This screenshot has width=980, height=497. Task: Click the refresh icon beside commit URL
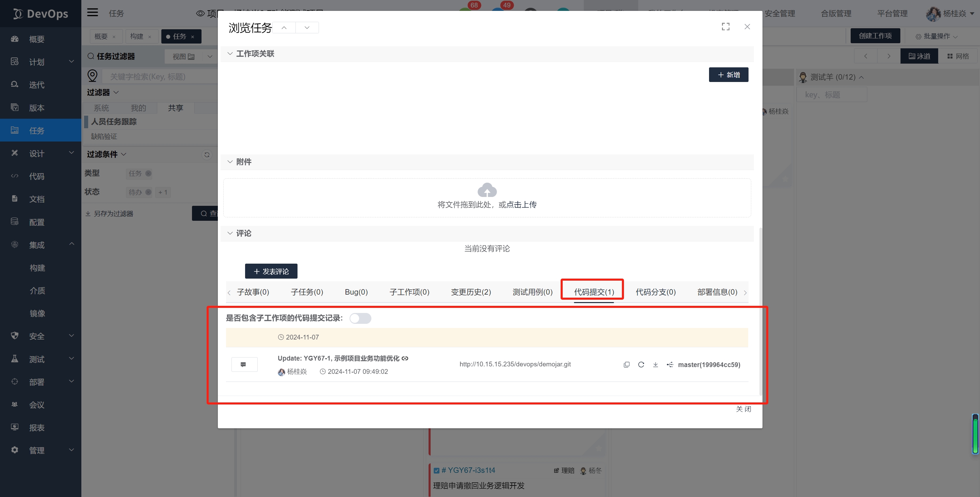point(641,364)
